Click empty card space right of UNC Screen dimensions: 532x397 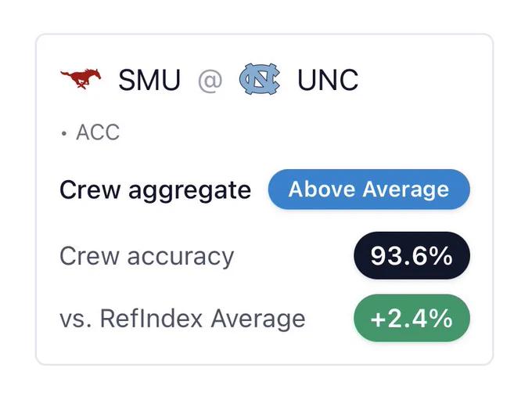click(424, 80)
